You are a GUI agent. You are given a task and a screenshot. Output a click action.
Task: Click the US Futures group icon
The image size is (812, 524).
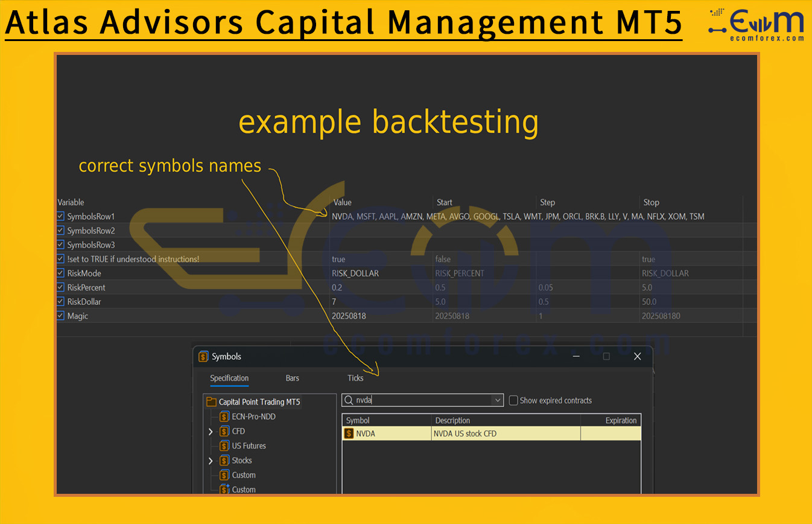(x=224, y=446)
